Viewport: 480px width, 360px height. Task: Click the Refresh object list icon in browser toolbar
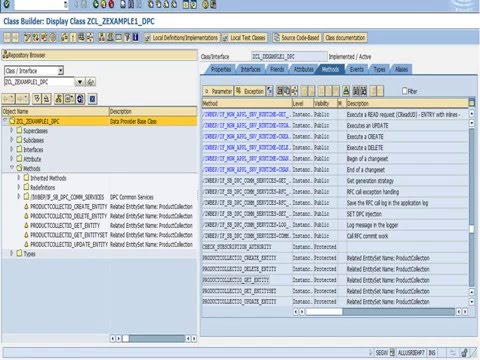[80, 99]
